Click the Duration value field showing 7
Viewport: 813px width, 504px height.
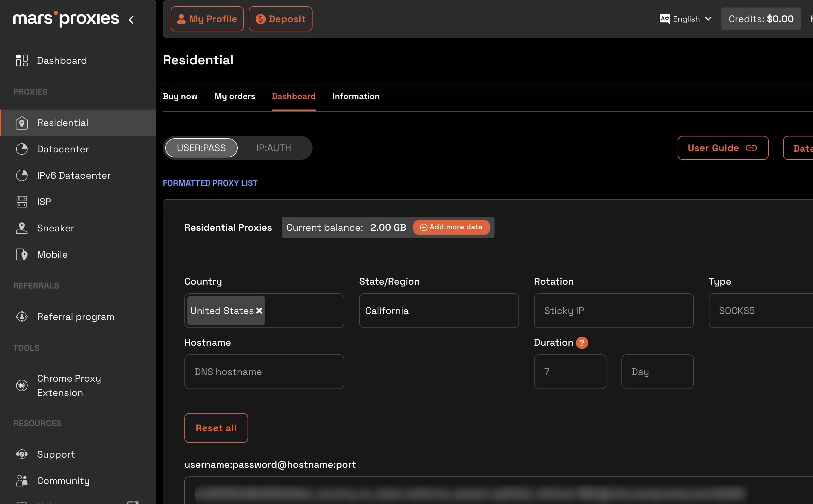(570, 372)
